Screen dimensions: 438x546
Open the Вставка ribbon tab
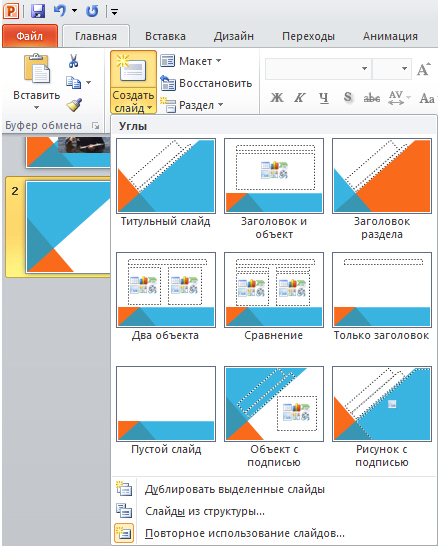coord(165,36)
